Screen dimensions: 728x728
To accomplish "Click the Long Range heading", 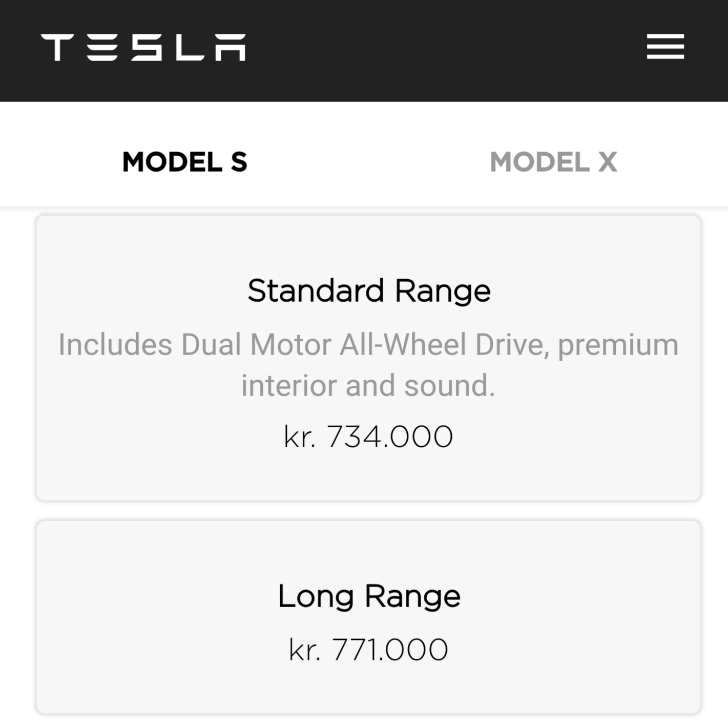I will (369, 596).
